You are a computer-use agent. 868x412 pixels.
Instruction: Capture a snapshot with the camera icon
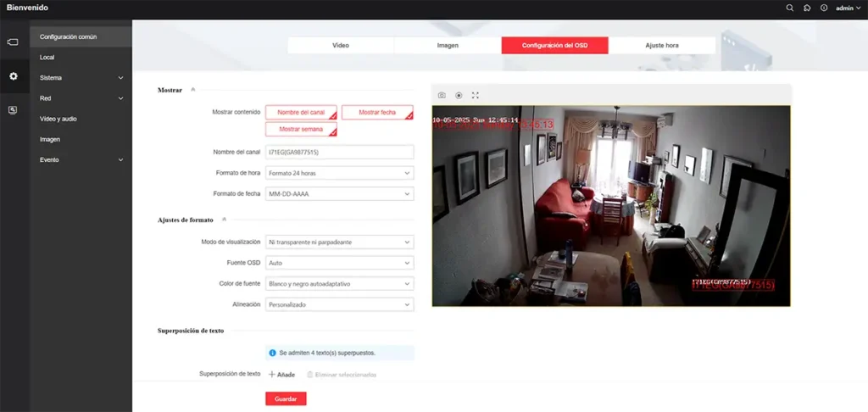pos(442,95)
